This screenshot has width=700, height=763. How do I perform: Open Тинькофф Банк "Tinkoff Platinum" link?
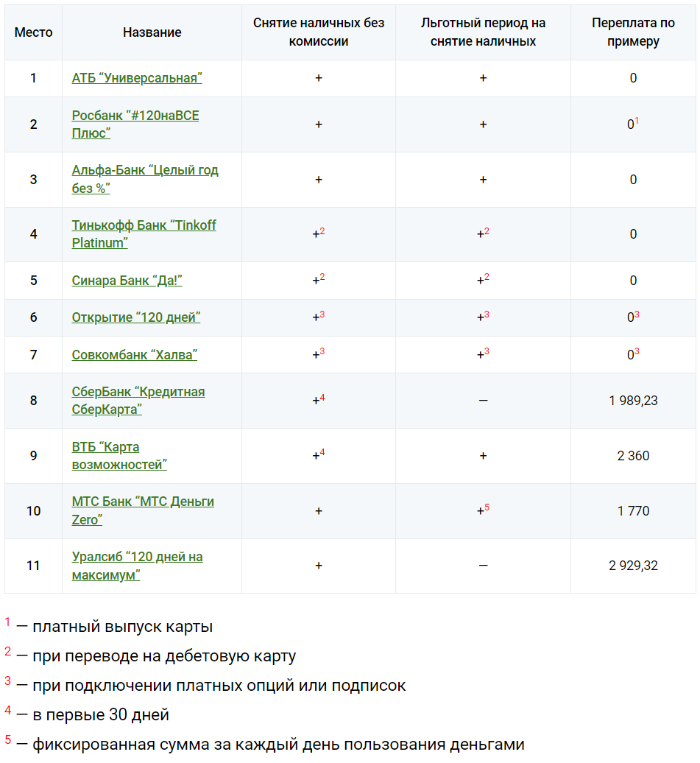pyautogui.click(x=144, y=234)
